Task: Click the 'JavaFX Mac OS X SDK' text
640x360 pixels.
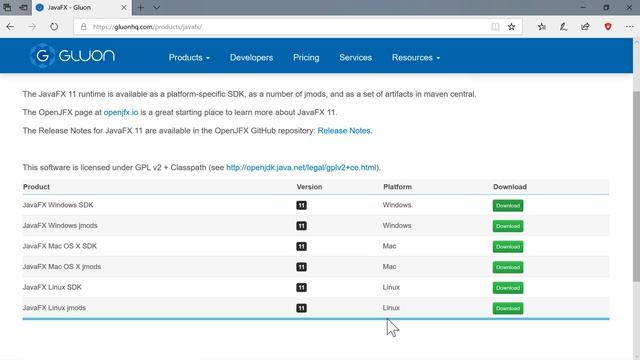Action: point(60,246)
